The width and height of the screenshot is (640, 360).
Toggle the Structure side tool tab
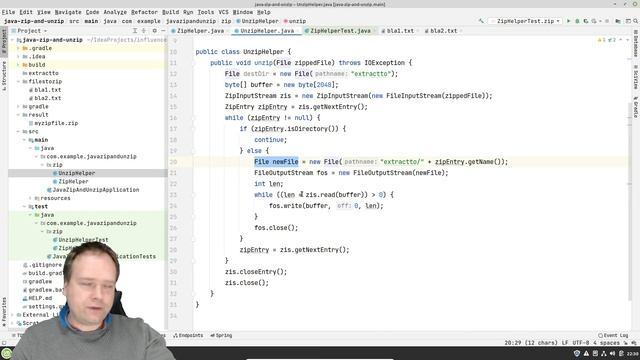(x=4, y=75)
